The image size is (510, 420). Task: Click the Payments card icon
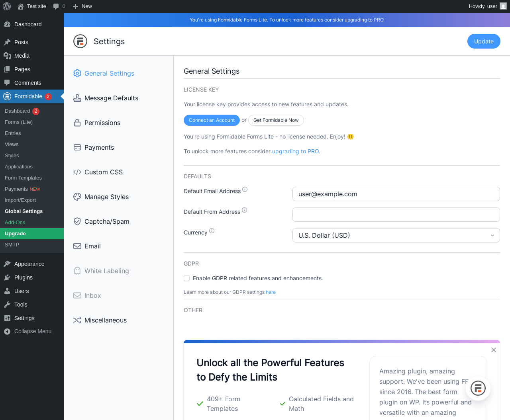tap(77, 147)
